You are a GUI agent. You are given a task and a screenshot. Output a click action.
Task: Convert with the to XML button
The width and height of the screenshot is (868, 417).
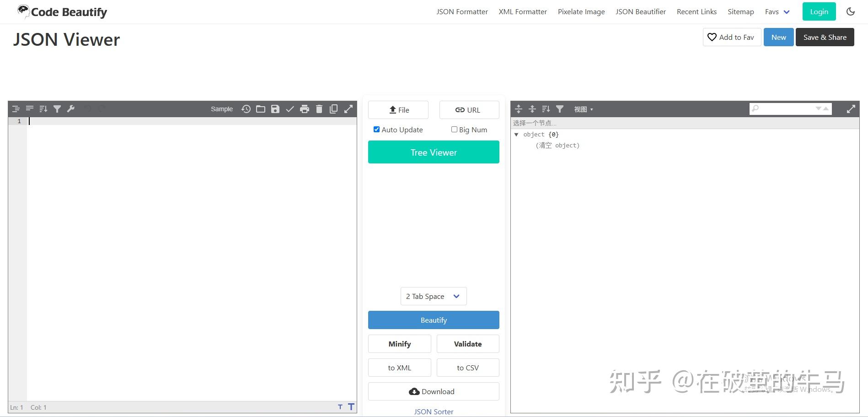coord(400,368)
